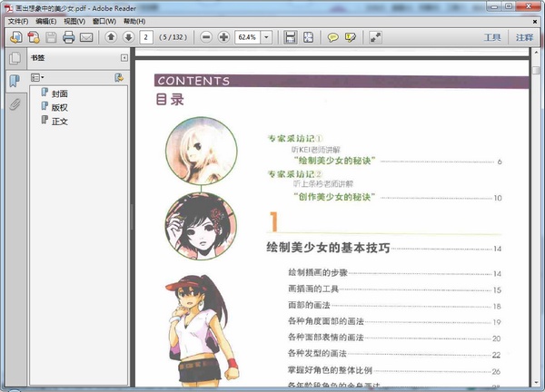Screen dimensions: 545x392
Task: Zoom out with minus button
Action: [206, 37]
